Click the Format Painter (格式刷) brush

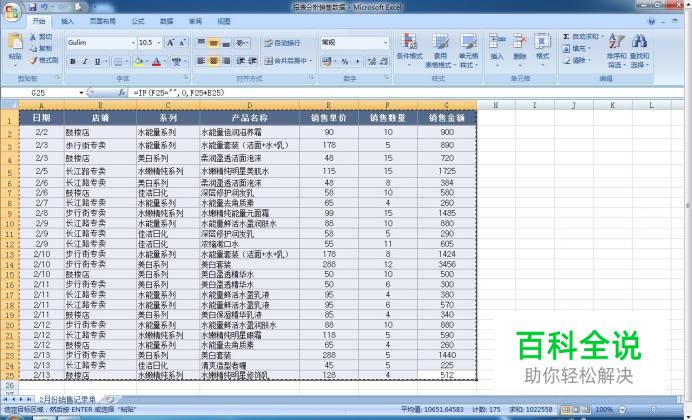click(x=44, y=60)
